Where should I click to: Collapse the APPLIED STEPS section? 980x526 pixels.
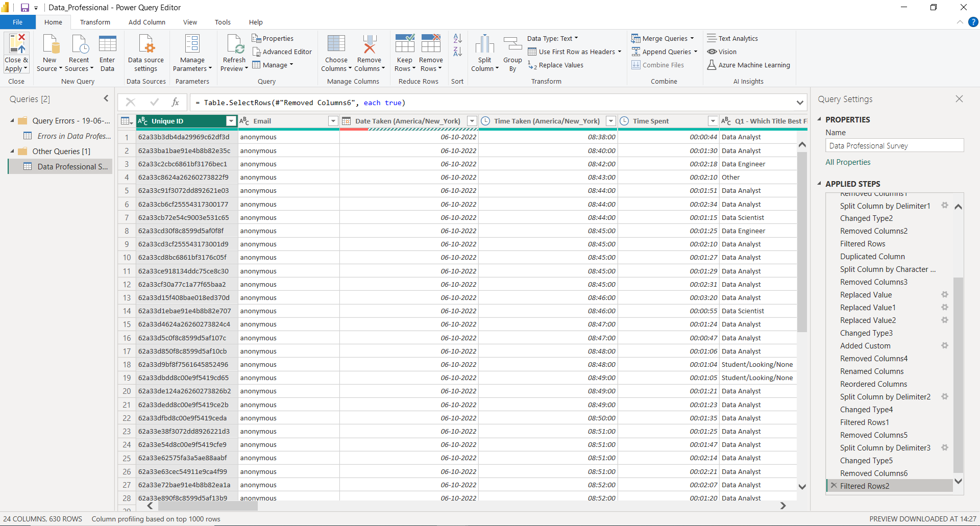click(x=820, y=184)
